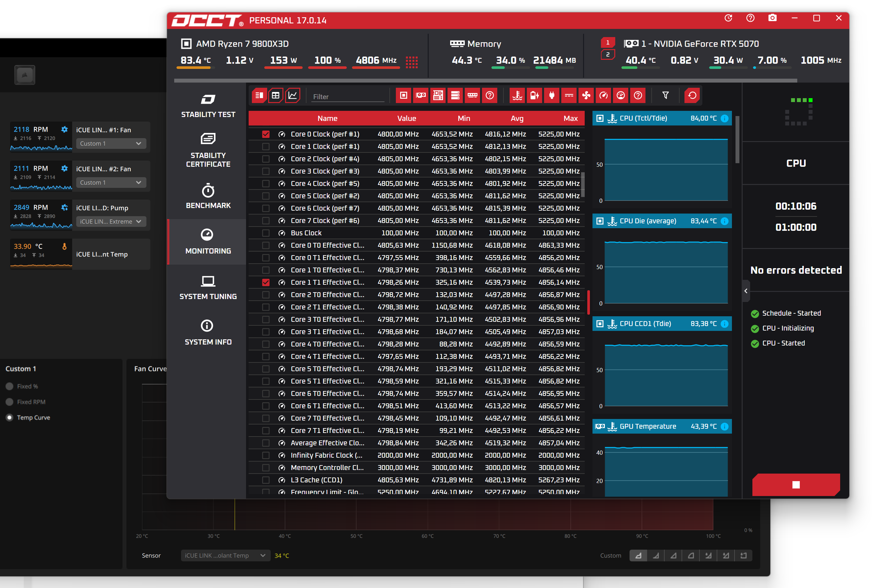Check the Bus Clock checkbox
Image resolution: width=872 pixels, height=588 pixels.
point(266,233)
